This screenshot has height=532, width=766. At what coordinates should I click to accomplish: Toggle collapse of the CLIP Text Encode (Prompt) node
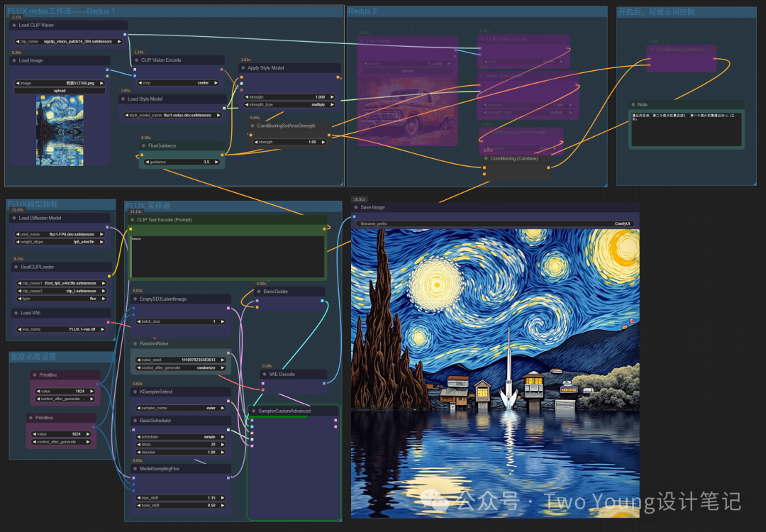pos(133,220)
